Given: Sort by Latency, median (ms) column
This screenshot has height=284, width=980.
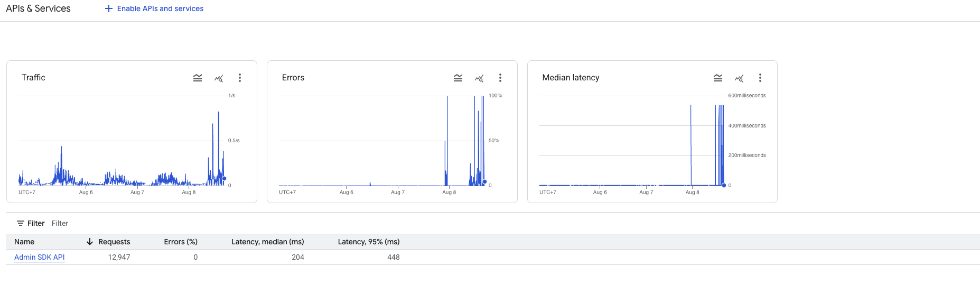Looking at the screenshot, I should click(x=267, y=242).
